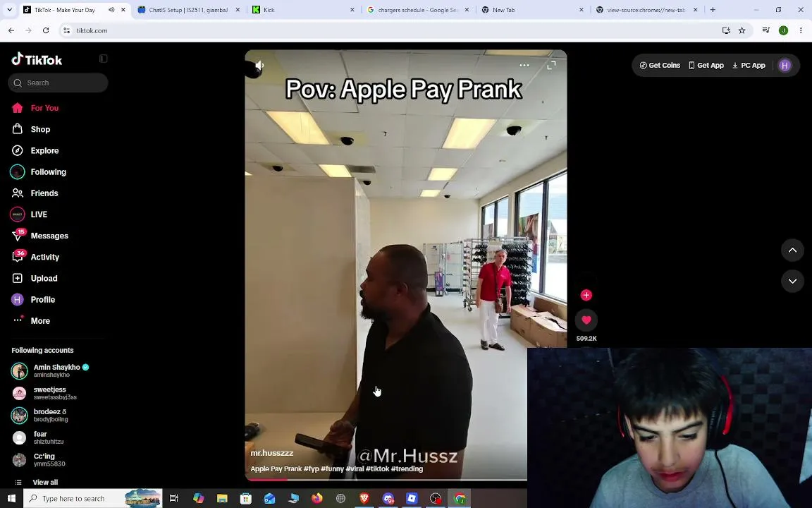Open File Explorer from the taskbar

coord(222,499)
